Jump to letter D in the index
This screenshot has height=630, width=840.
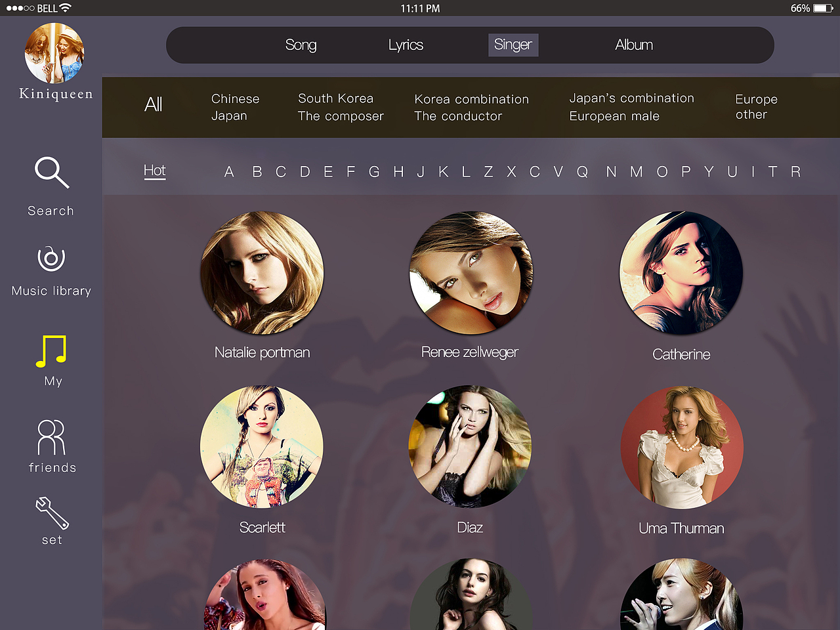pos(304,172)
